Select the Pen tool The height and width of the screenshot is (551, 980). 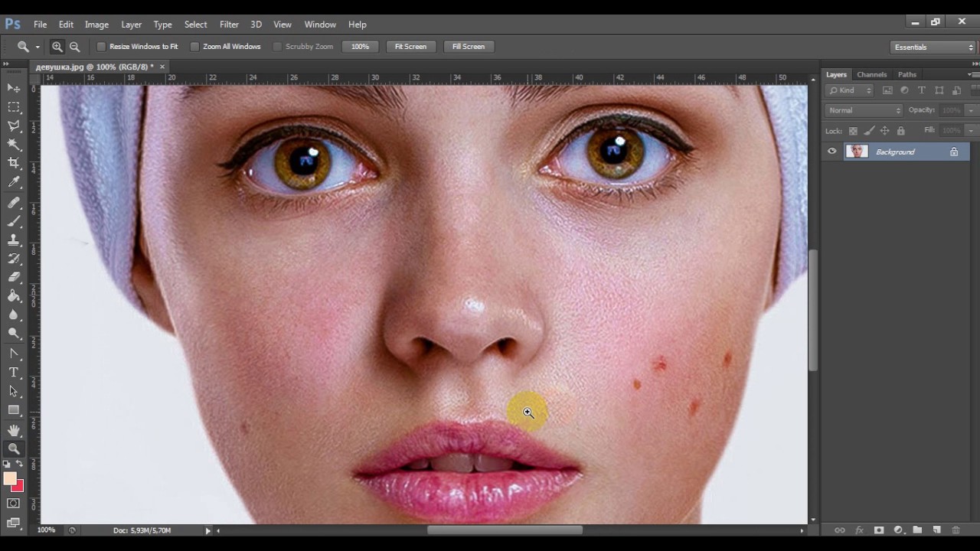pos(14,354)
